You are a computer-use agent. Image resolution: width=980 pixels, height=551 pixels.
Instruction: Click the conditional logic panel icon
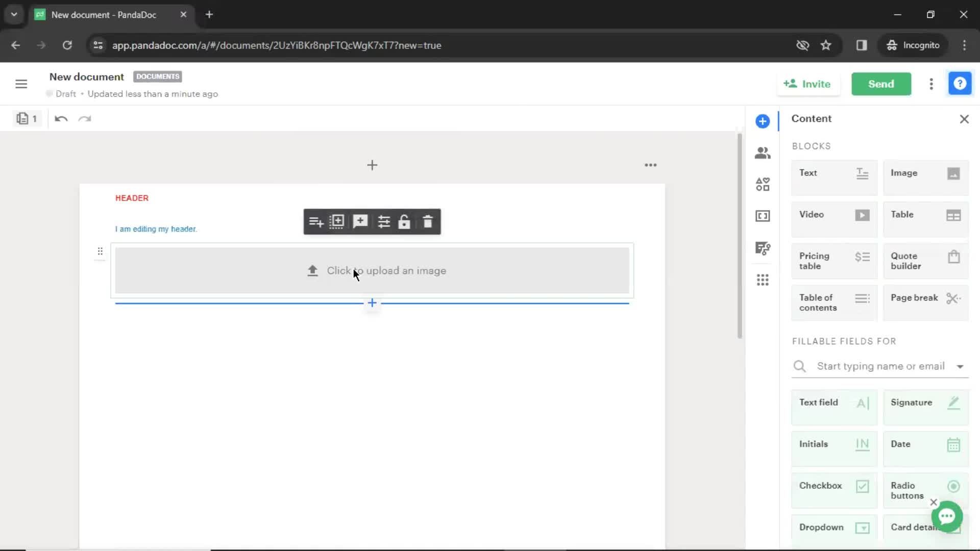click(x=762, y=248)
